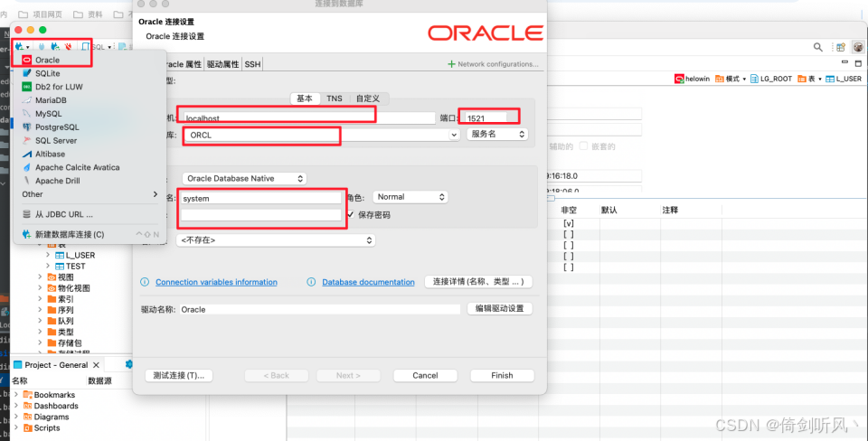Choose 新建数据库连接 (C) menu entry
868x441 pixels.
(x=90, y=234)
